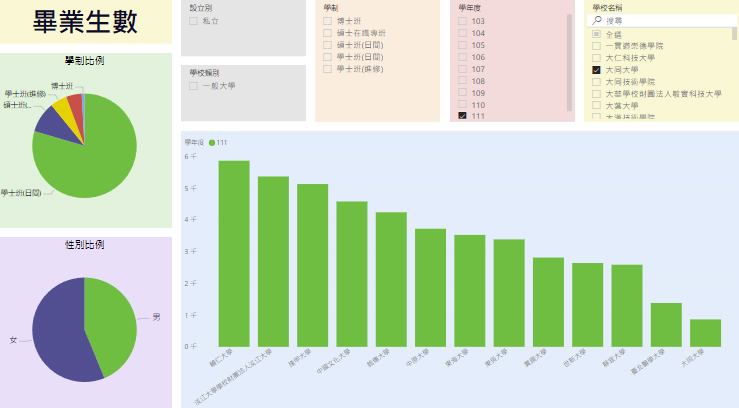The image size is (739, 408).
Task: Select purple 女 slice in 性別比例 pie
Action: pyautogui.click(x=57, y=335)
